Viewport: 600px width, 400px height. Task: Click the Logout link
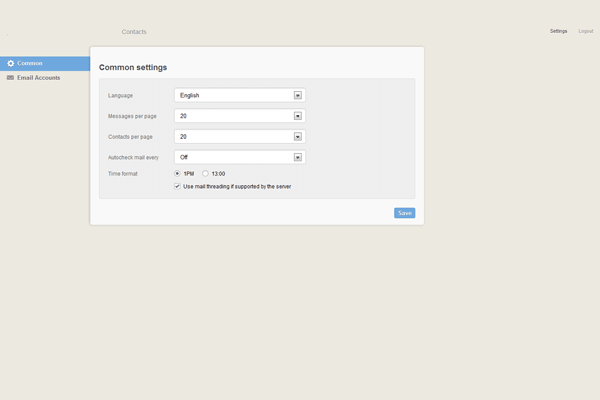pos(586,32)
